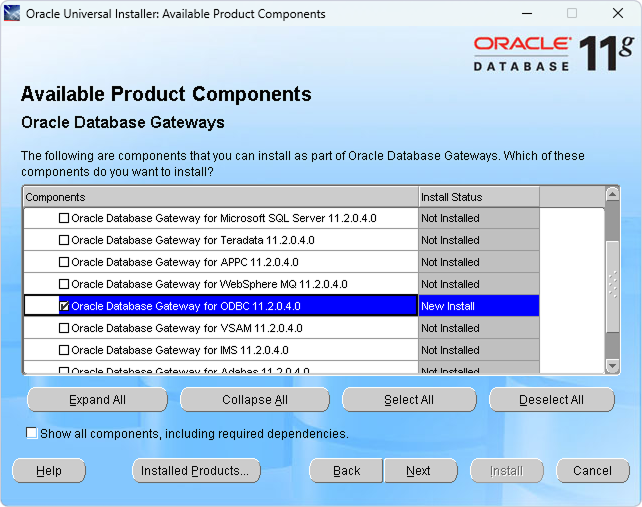Select Gateway for Microsoft SQL Server text
The image size is (642, 507).
[x=224, y=218]
